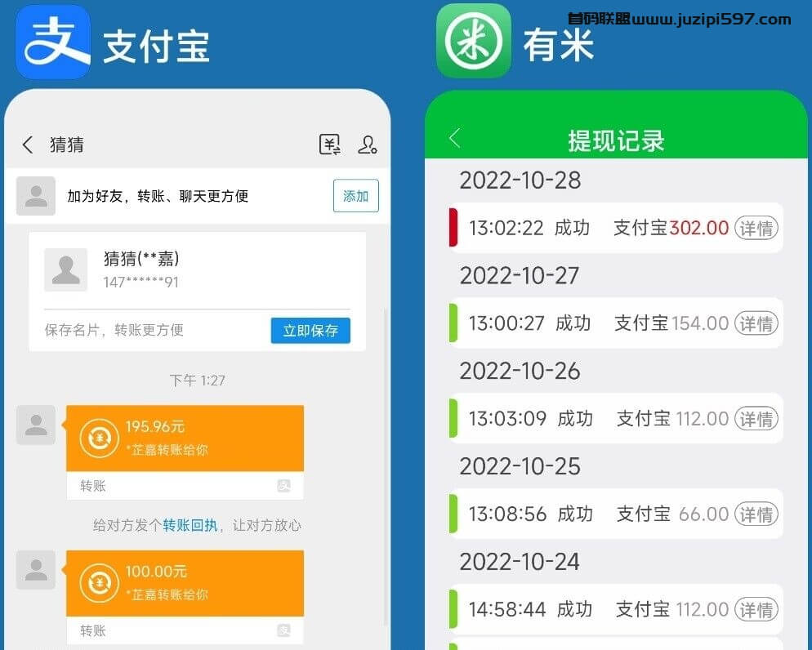This screenshot has height=650, width=812.
Task: View 详情 for the 14:58:44 withdrawal
Action: 756,610
